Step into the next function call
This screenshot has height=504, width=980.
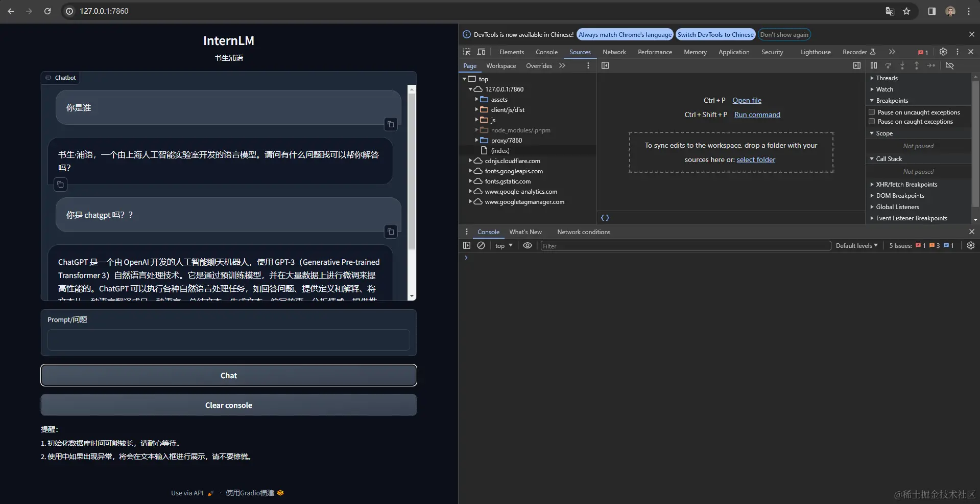pos(902,65)
